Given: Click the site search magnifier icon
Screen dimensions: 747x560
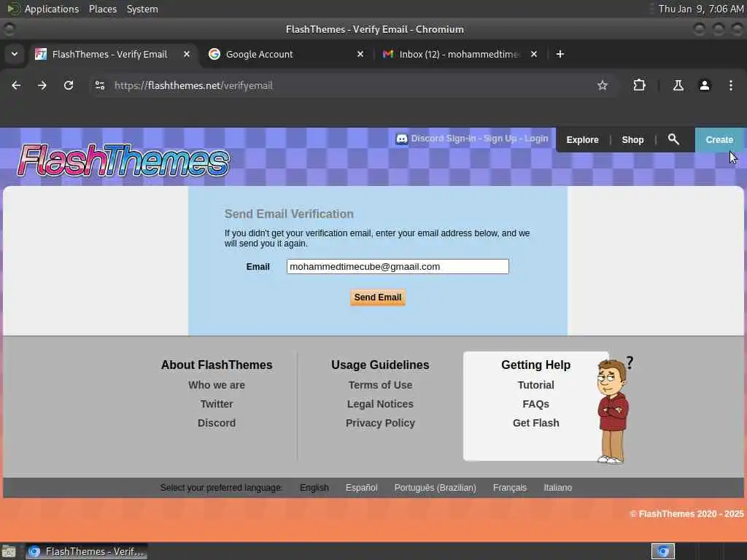Looking at the screenshot, I should click(673, 139).
